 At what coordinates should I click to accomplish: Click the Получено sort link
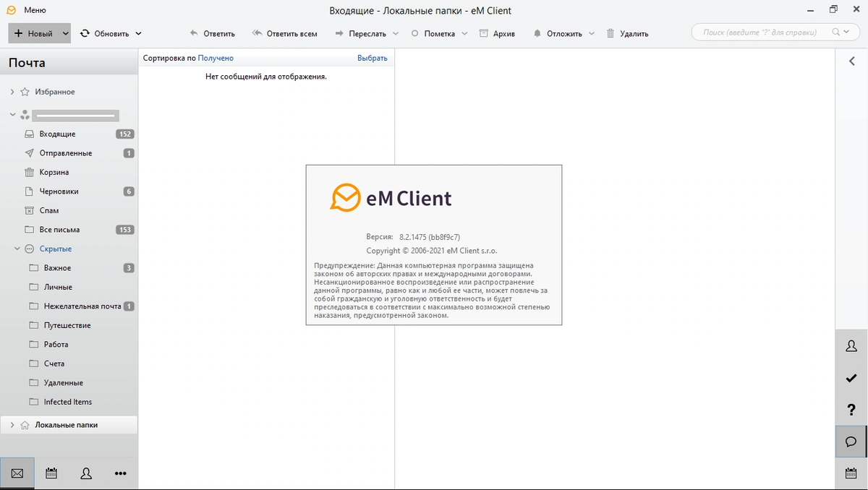tap(216, 58)
